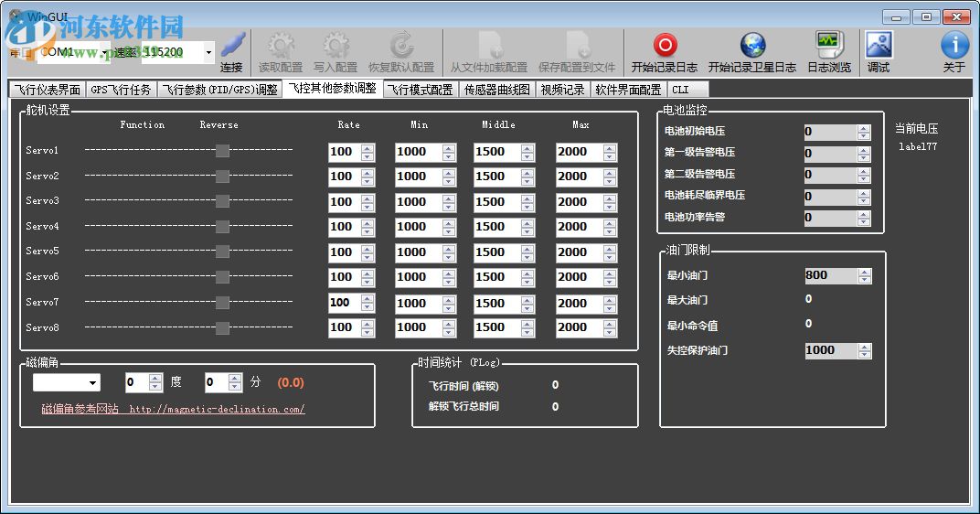Screen dimensions: 980x514
Task: Switch to the 飞行模式配置 tab
Action: click(x=420, y=90)
